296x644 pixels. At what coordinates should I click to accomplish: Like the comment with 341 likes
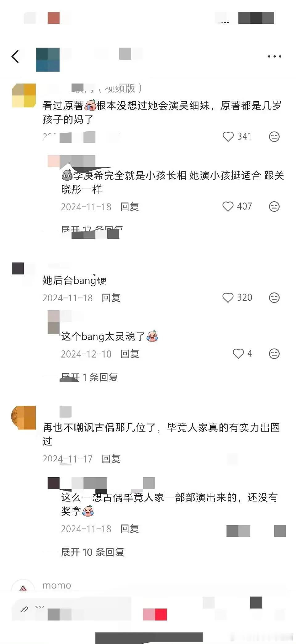coord(228,136)
